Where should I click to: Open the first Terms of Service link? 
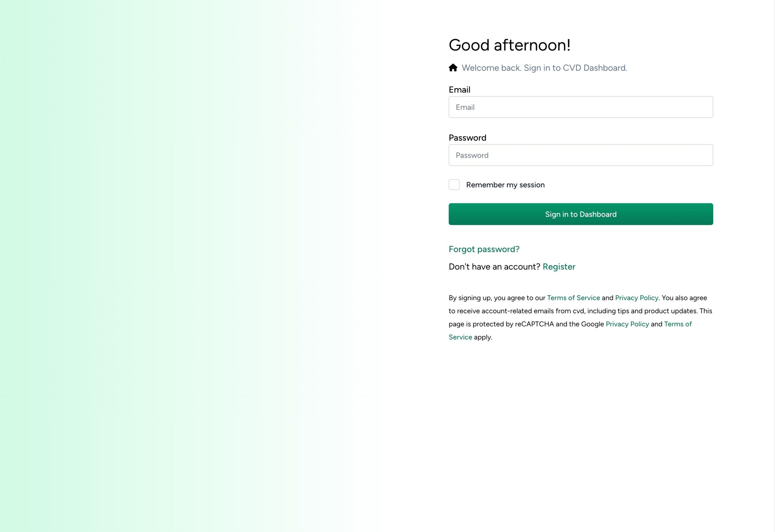click(573, 298)
